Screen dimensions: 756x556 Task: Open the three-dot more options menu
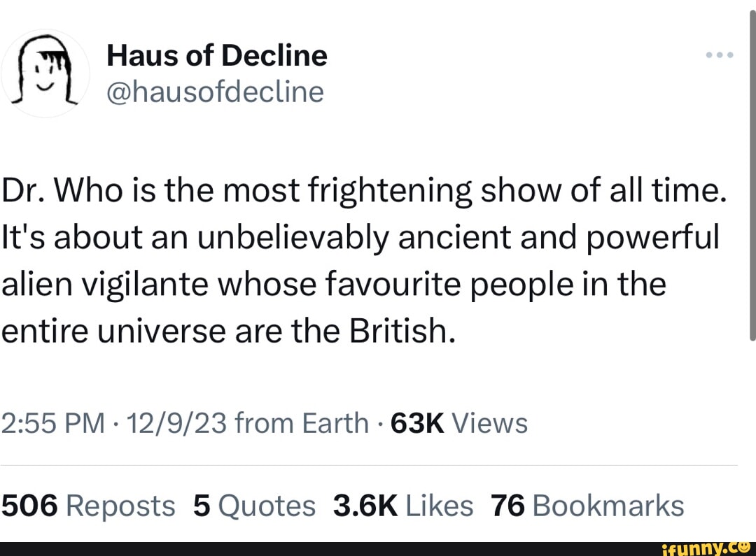(719, 55)
